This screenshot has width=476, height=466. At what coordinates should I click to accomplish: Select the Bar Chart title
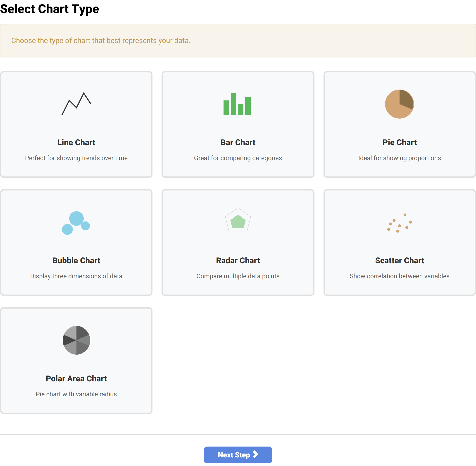[x=238, y=143]
